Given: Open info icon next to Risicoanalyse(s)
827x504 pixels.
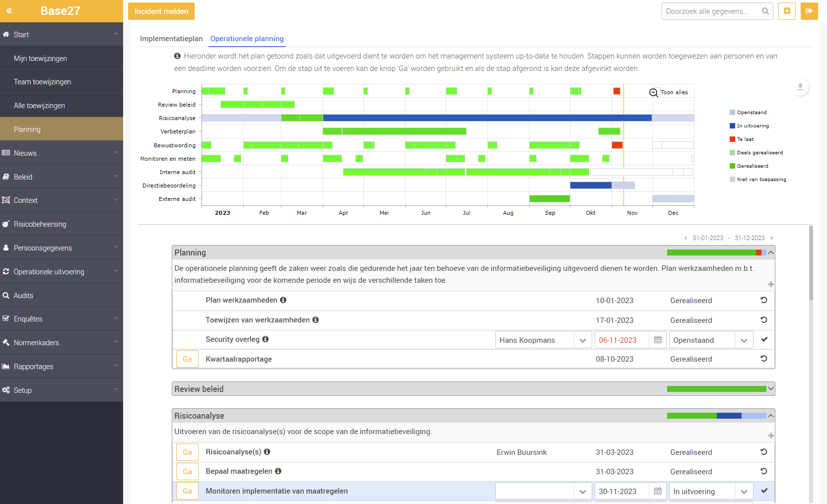Looking at the screenshot, I should [267, 452].
